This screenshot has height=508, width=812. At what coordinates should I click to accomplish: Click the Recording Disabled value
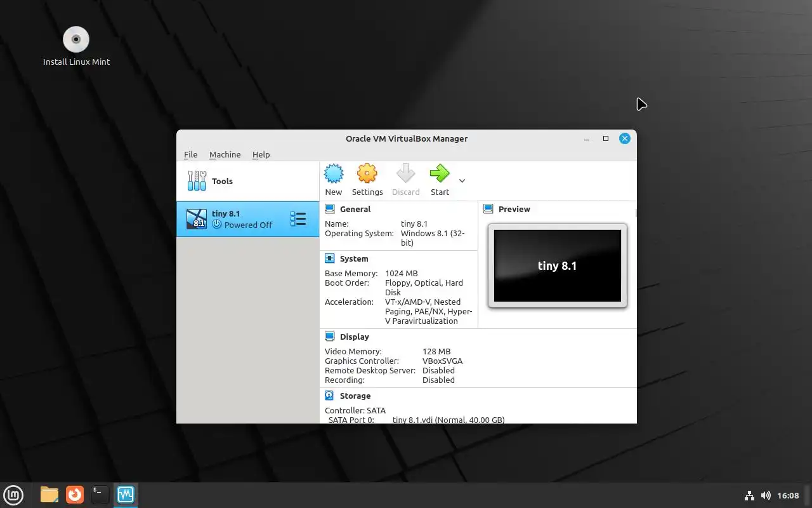pyautogui.click(x=438, y=380)
